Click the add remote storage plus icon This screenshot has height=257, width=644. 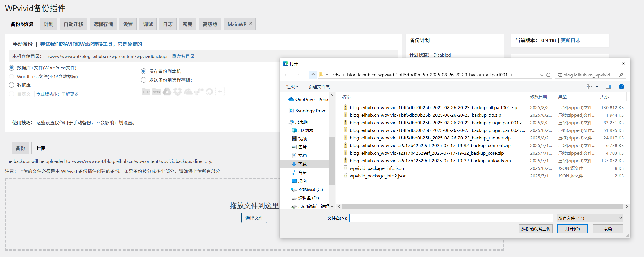click(220, 92)
